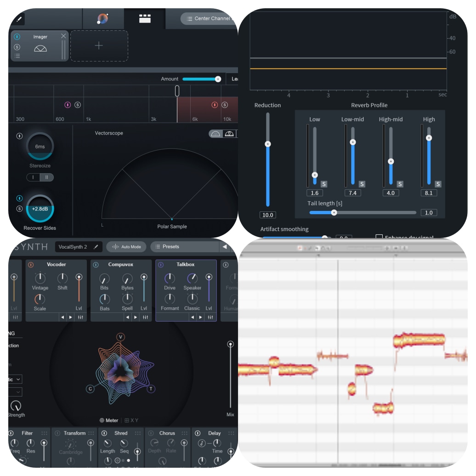The image size is (476, 476).
Task: Adjust the Tail length slider handle
Action: pyautogui.click(x=334, y=212)
